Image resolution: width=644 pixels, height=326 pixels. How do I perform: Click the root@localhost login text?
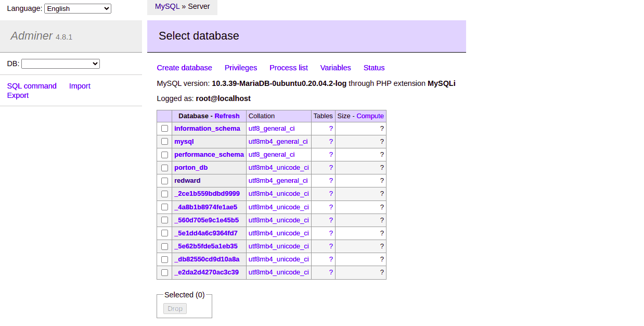pos(223,98)
